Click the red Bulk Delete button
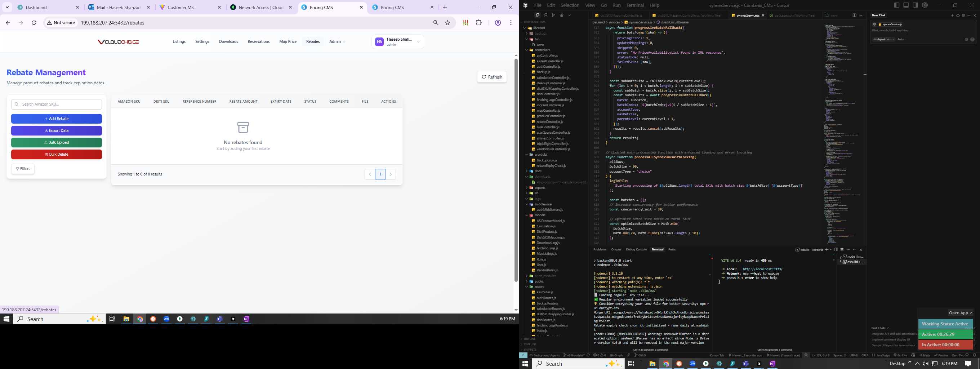This screenshot has width=980, height=369. (57, 155)
